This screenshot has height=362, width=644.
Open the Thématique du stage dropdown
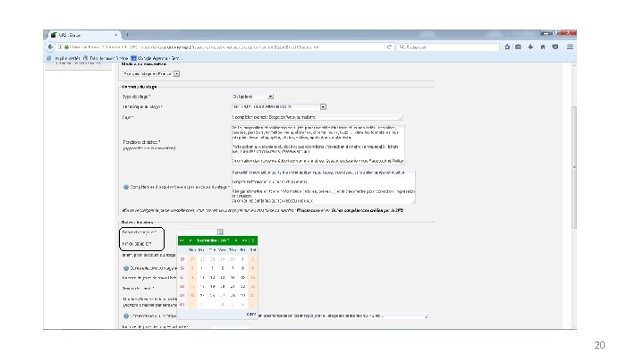pos(279,106)
